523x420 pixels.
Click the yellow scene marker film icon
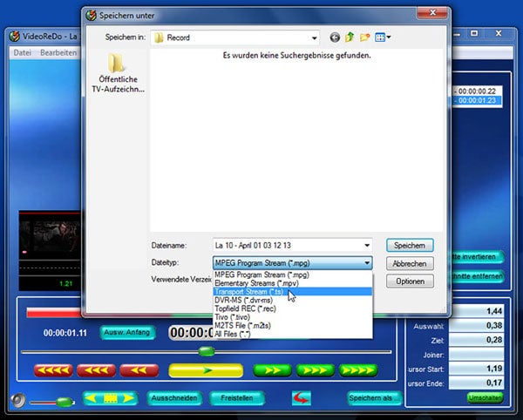click(x=110, y=398)
